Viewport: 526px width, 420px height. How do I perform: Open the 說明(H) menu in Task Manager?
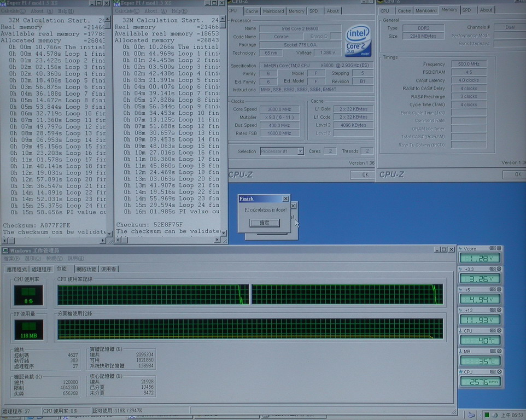pyautogui.click(x=75, y=259)
